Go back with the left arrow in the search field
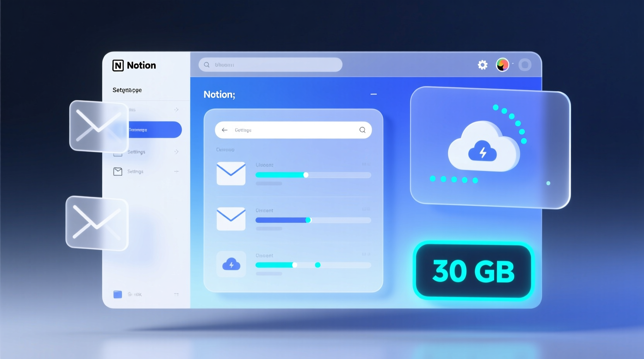 point(224,130)
